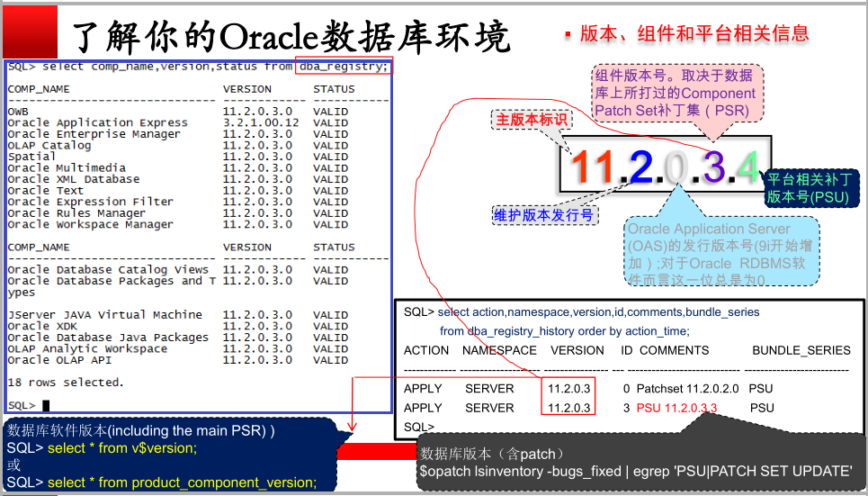The width and height of the screenshot is (868, 496).
Task: Click the text 18 rows selected.
Action: (66, 383)
